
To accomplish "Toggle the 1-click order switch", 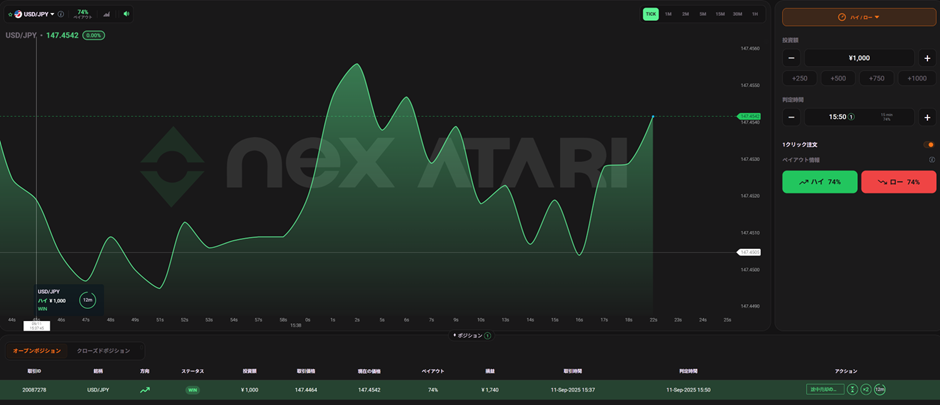I will (x=929, y=145).
